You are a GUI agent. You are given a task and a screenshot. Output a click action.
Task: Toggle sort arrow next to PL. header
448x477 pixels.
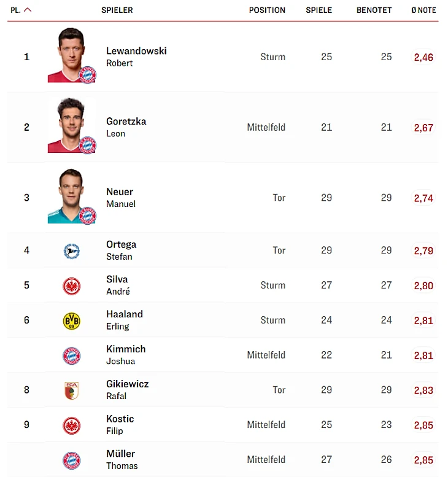pos(28,10)
